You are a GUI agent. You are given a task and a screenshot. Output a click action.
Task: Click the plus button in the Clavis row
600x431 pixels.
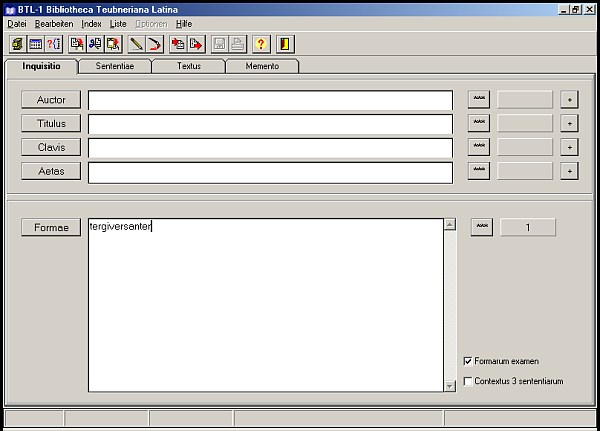(569, 147)
